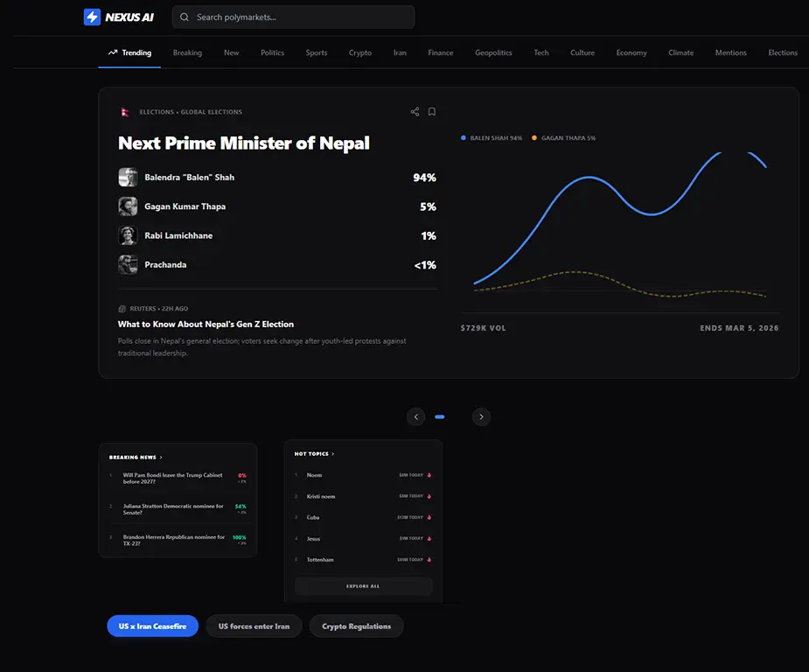Open the Brandon Herrera TX-23 market
The width and height of the screenshot is (809, 672).
(x=178, y=541)
